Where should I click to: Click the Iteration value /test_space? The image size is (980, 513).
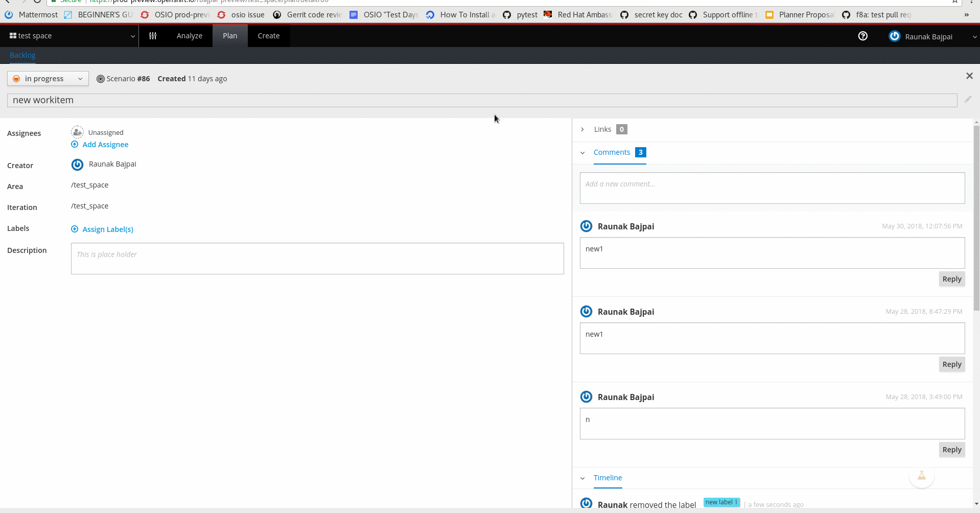click(89, 206)
